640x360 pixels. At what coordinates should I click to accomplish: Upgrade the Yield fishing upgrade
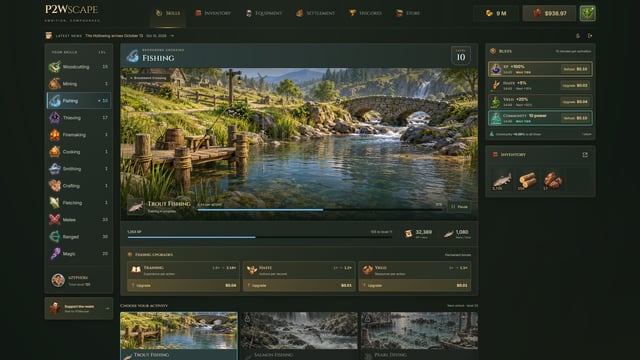415,285
